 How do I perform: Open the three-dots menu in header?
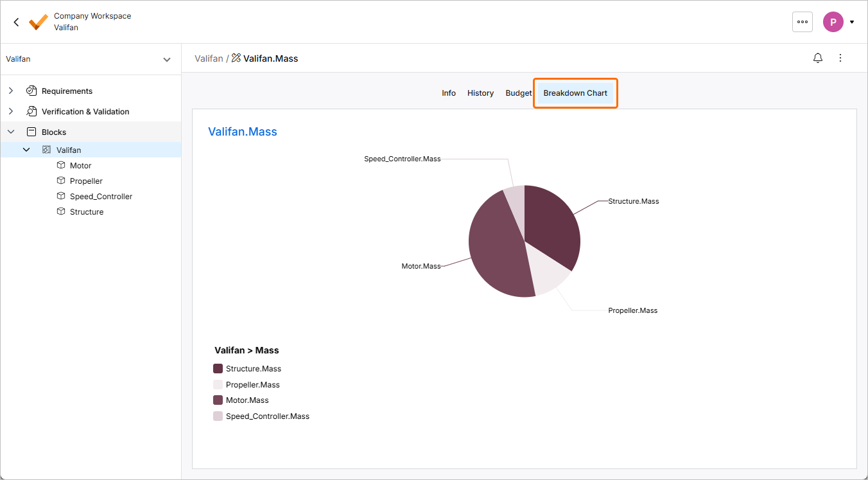803,22
